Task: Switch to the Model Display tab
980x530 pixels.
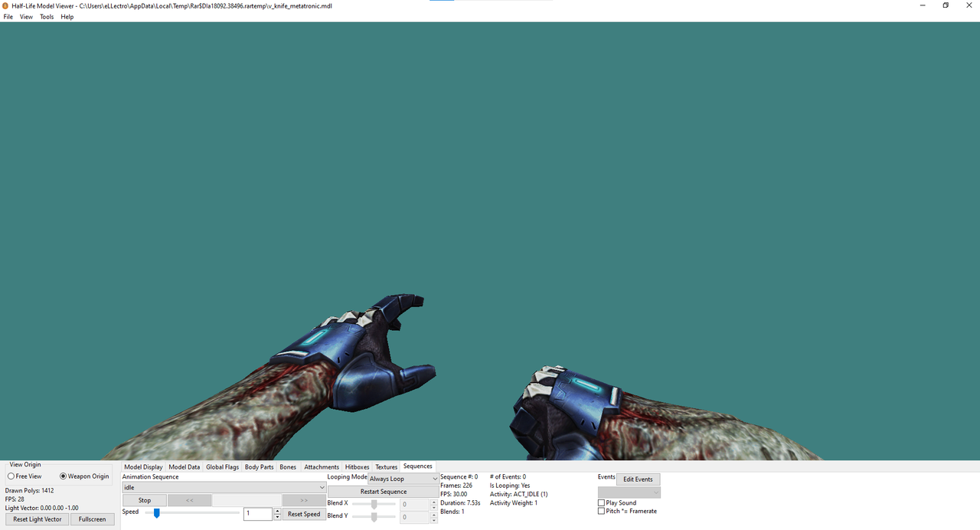Action: [143, 467]
